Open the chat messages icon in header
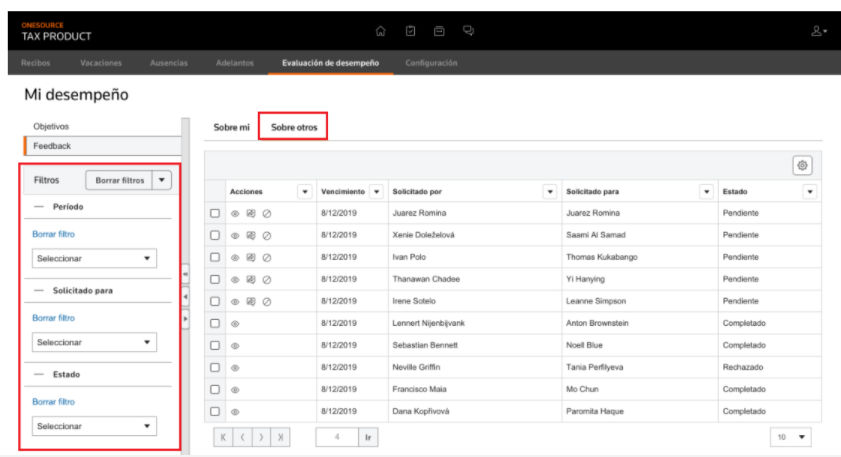Image resolution: width=841 pixels, height=457 pixels. pos(468,31)
